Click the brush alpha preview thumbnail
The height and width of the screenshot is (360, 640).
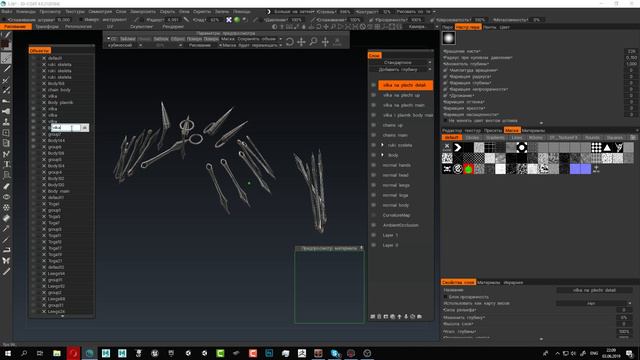click(449, 38)
